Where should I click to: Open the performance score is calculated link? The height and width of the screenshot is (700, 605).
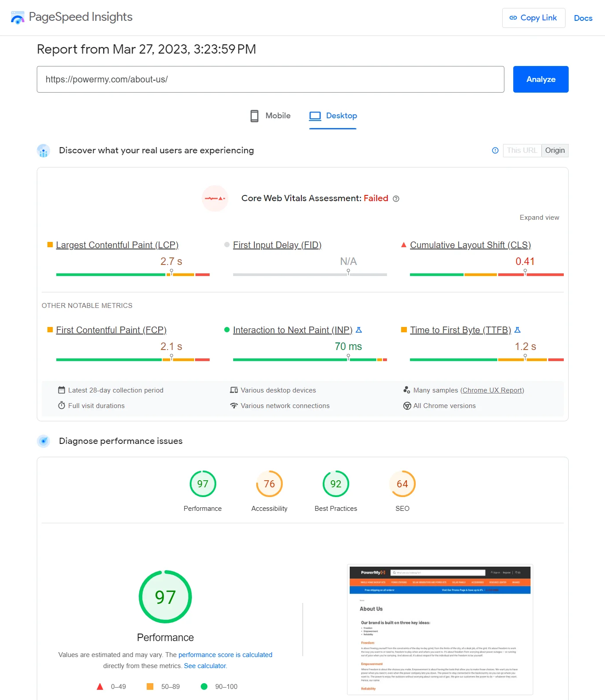pos(226,655)
